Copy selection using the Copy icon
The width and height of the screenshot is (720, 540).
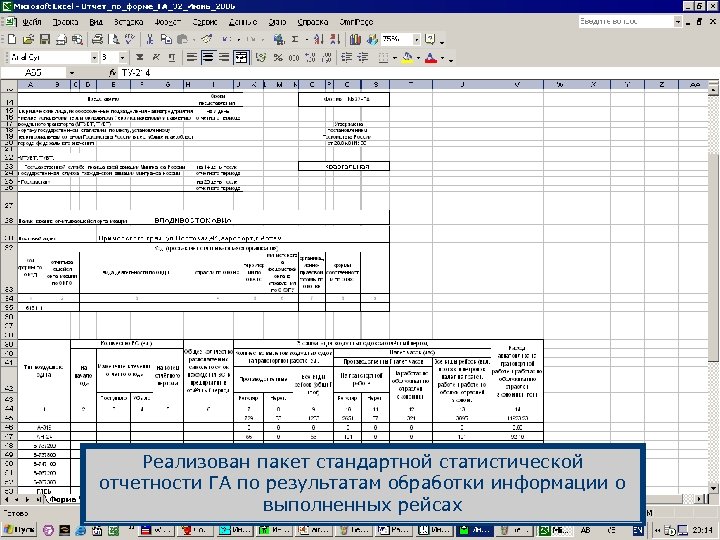tap(166, 39)
